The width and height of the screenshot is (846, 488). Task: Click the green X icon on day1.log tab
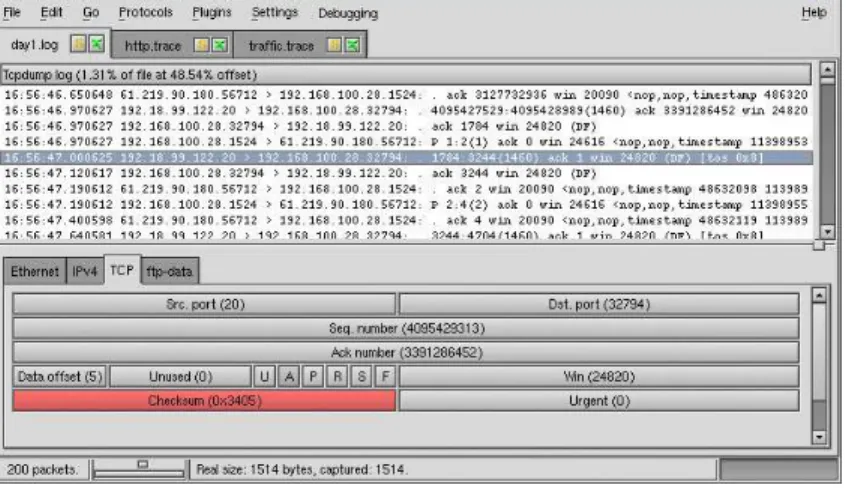tap(97, 44)
